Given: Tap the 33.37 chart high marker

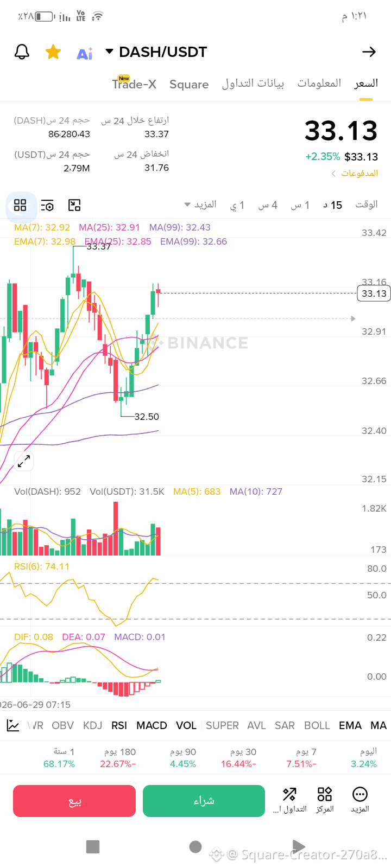Looking at the screenshot, I should 99,246.
